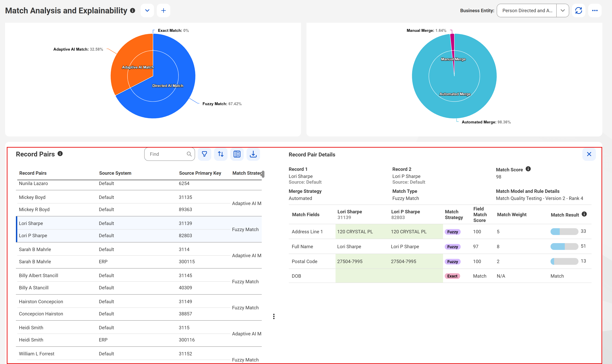Viewport: 612px width, 364px height.
Task: Click the vertical dots panel resize handle
Action: pos(274,316)
